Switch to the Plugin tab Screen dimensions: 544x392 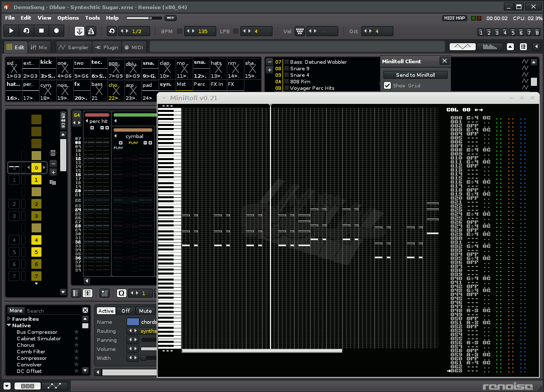[106, 47]
